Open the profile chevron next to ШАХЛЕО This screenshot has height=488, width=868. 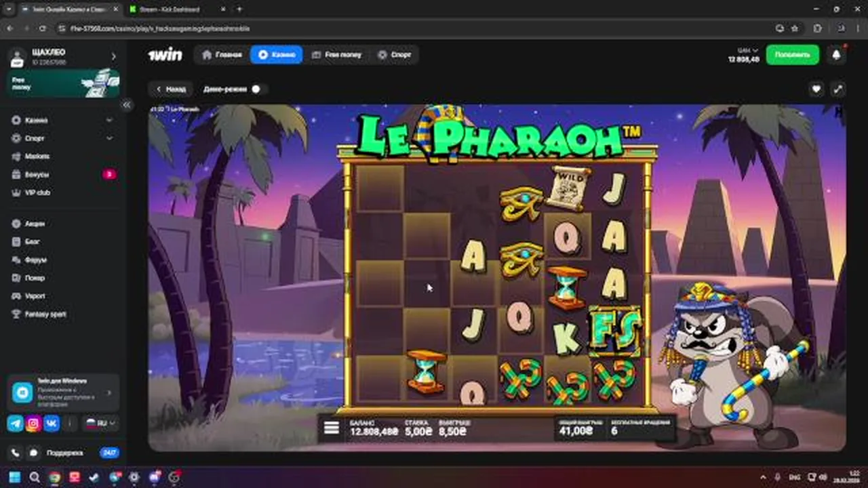pyautogui.click(x=113, y=57)
